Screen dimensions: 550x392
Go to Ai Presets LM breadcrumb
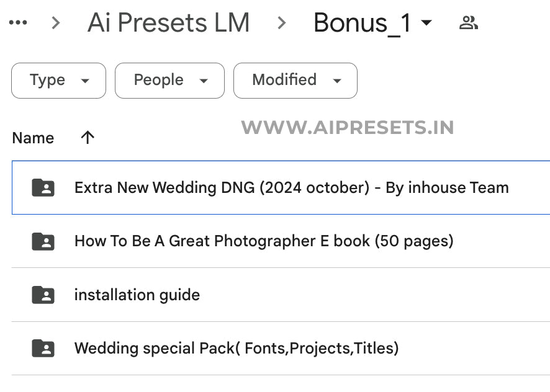[168, 23]
